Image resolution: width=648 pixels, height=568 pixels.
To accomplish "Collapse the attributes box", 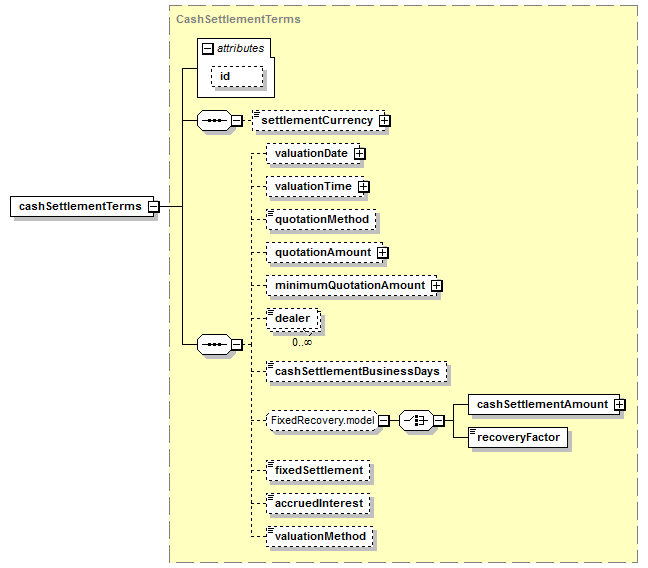I will [207, 49].
